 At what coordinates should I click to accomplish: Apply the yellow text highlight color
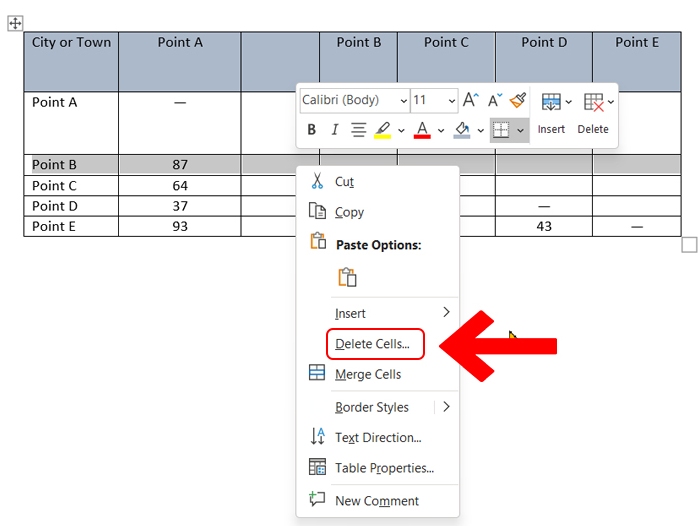click(383, 130)
